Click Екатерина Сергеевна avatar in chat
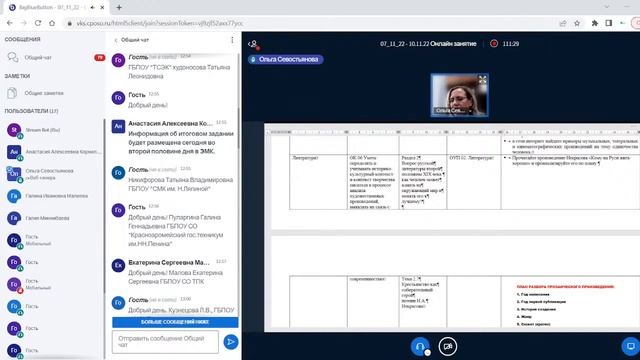 pyautogui.click(x=118, y=265)
